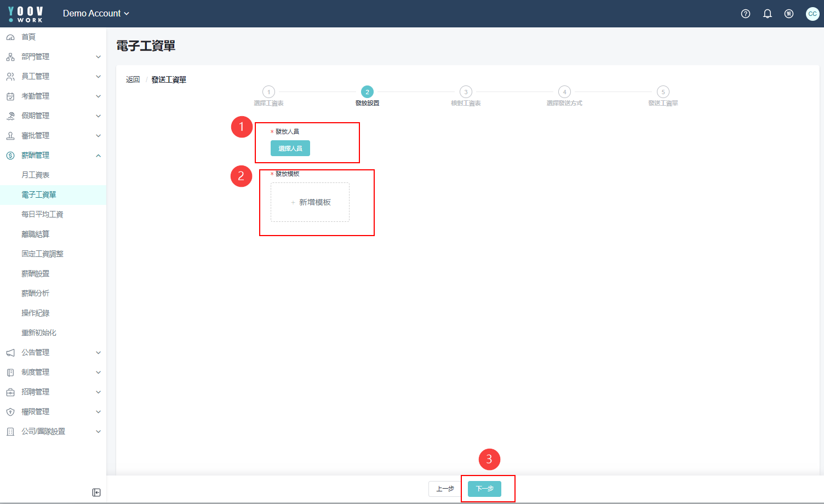This screenshot has height=504, width=824.
Task: Open the CC user avatar menu
Action: [812, 14]
